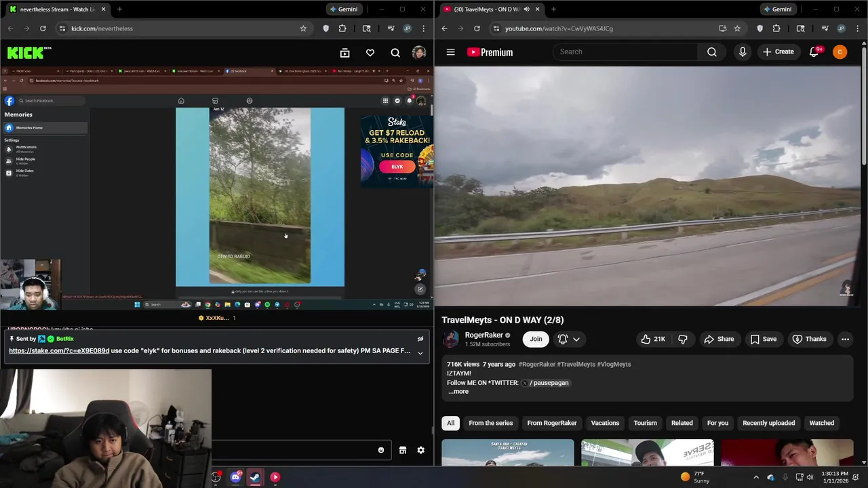
Task: Select From RogerRaker chip
Action: click(x=552, y=423)
